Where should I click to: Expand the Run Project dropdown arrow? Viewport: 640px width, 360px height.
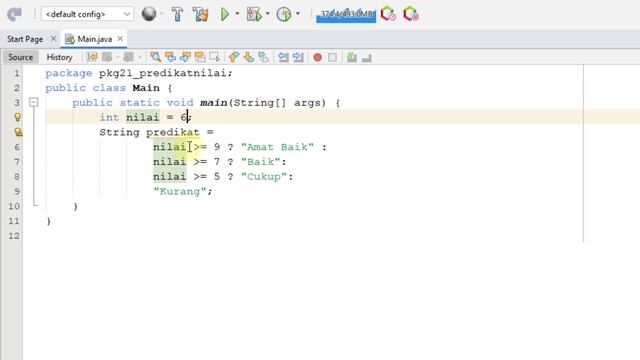click(237, 14)
